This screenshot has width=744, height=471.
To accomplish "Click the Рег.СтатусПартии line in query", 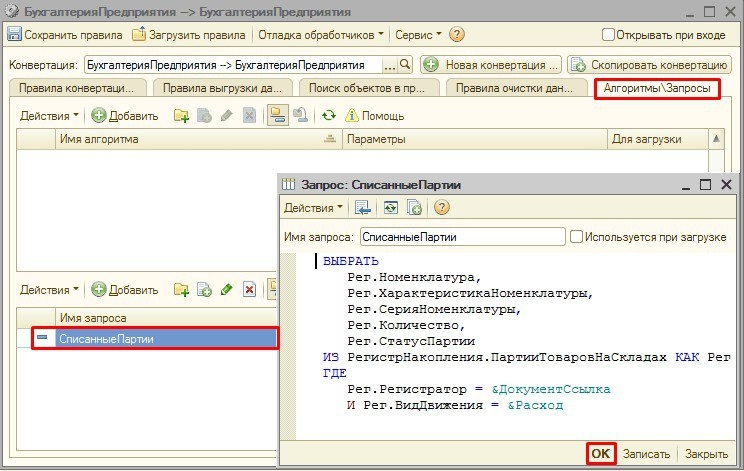I will [x=411, y=342].
